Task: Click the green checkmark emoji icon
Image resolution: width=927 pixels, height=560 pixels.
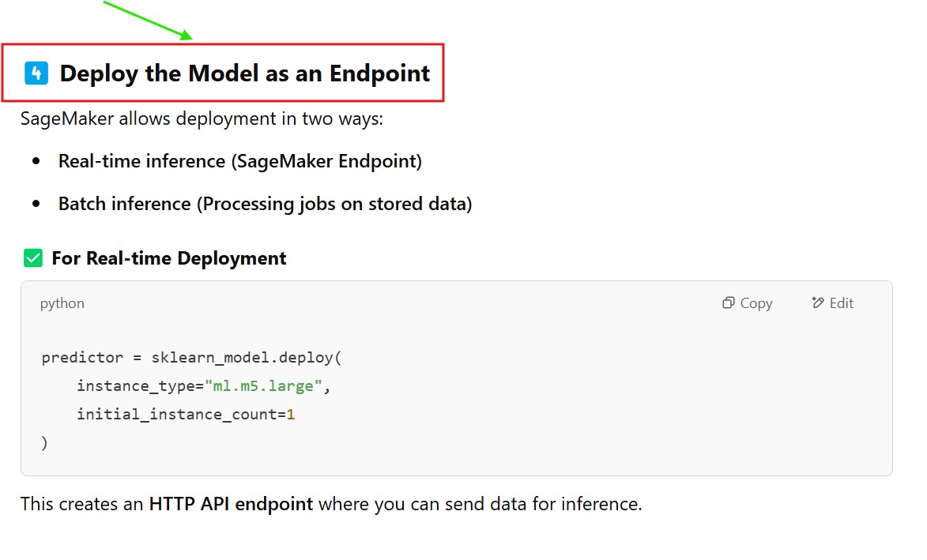Action: [x=33, y=258]
